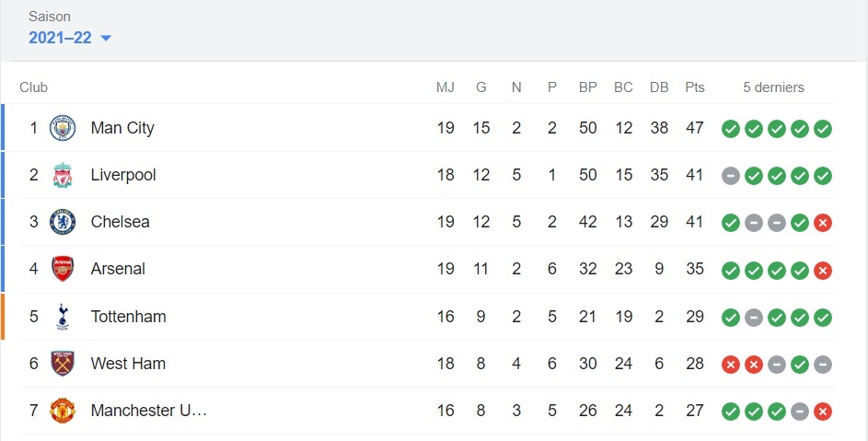
Task: Click the Liverpool club crest
Action: pyautogui.click(x=63, y=175)
